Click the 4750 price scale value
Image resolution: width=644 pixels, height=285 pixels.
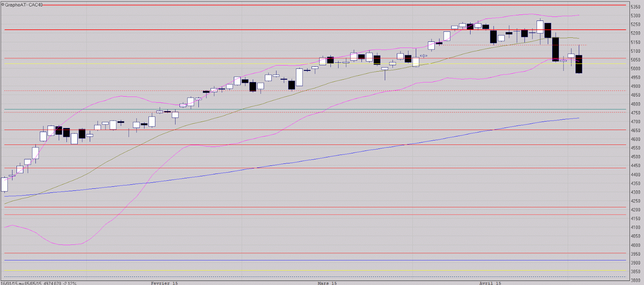point(636,113)
